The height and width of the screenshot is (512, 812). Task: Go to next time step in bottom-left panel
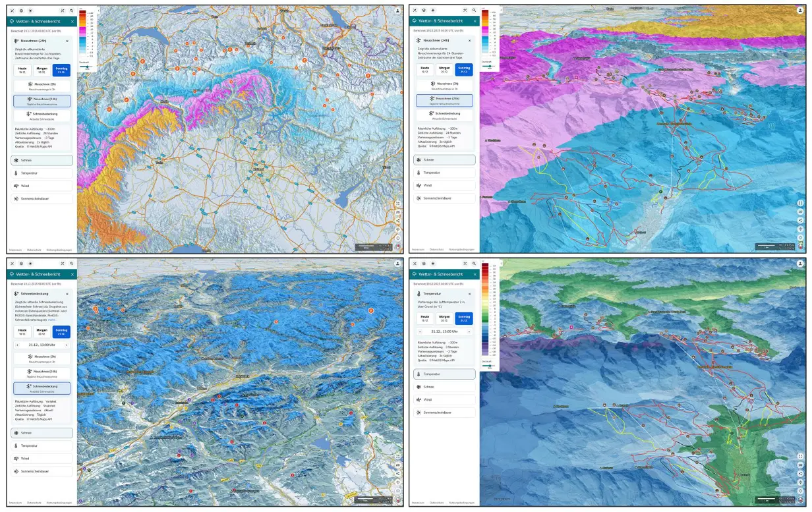[67, 345]
